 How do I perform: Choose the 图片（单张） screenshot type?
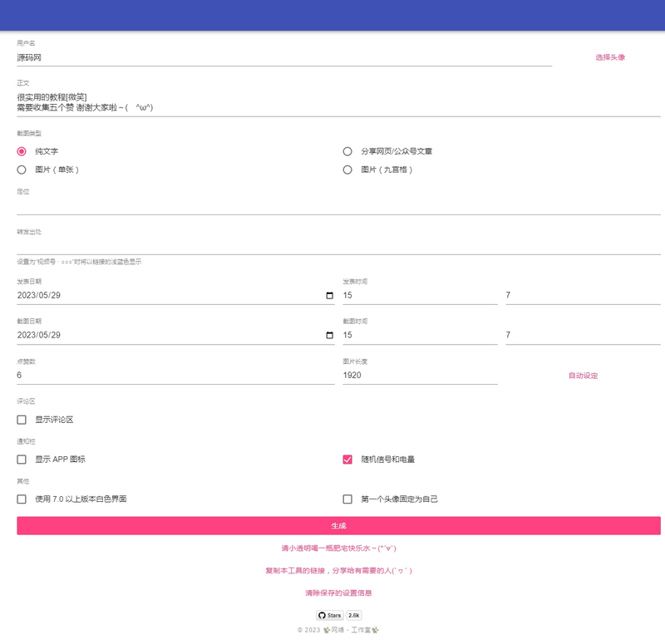pyautogui.click(x=20, y=171)
